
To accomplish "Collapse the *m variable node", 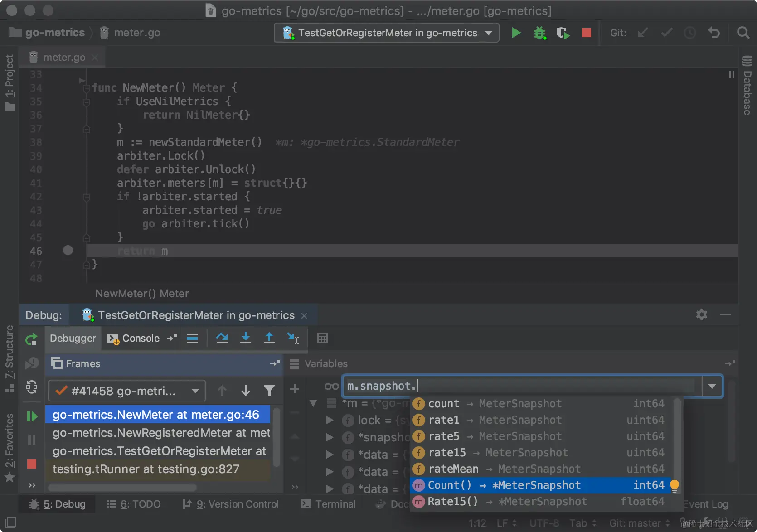I will click(313, 403).
